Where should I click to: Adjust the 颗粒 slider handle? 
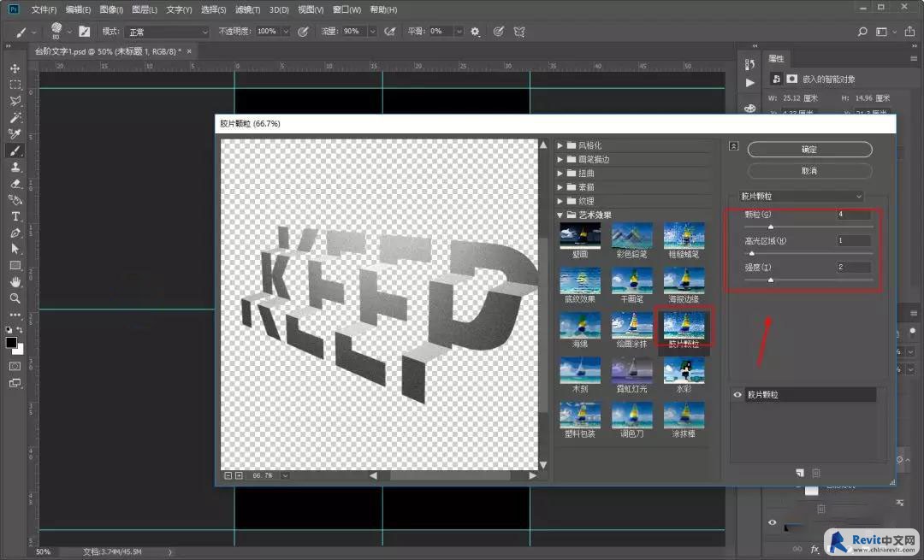[770, 227]
